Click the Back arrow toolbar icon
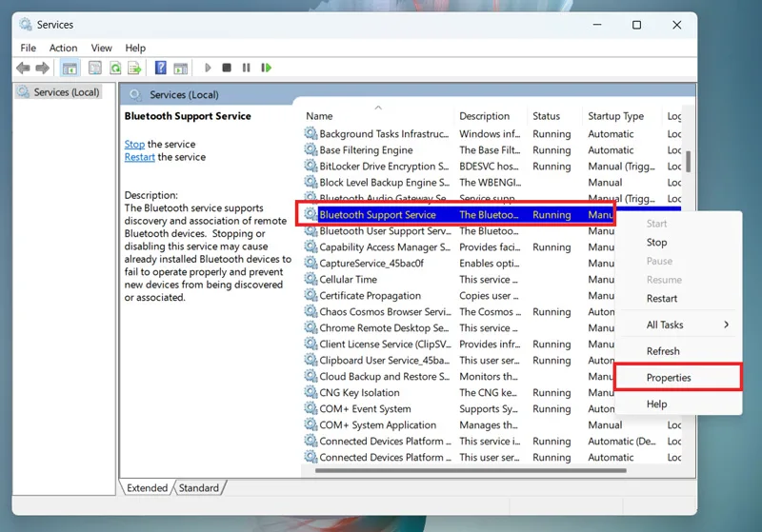762x532 pixels. [x=23, y=68]
